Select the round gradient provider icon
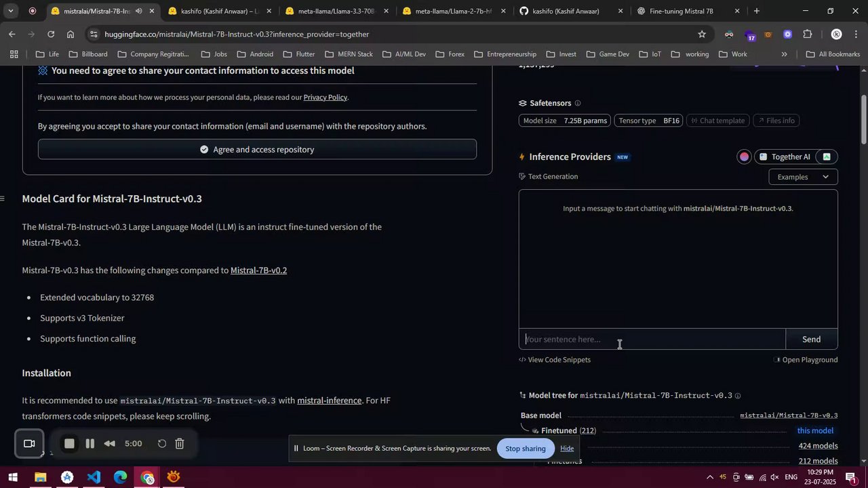The height and width of the screenshot is (488, 868). pos(745,157)
